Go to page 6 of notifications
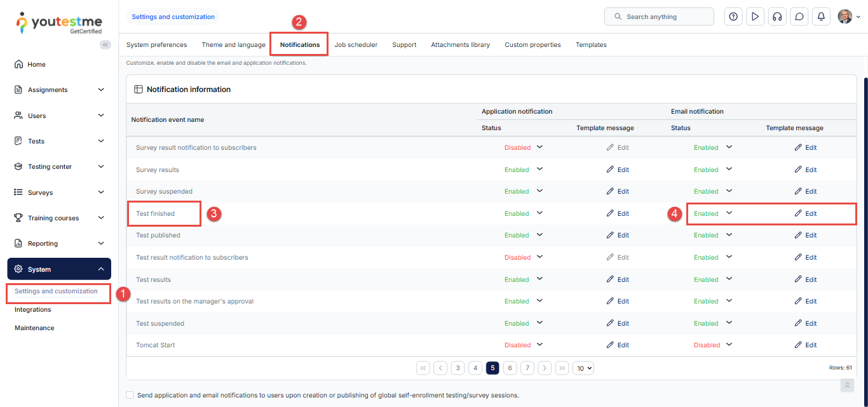This screenshot has height=407, width=868. coord(510,368)
